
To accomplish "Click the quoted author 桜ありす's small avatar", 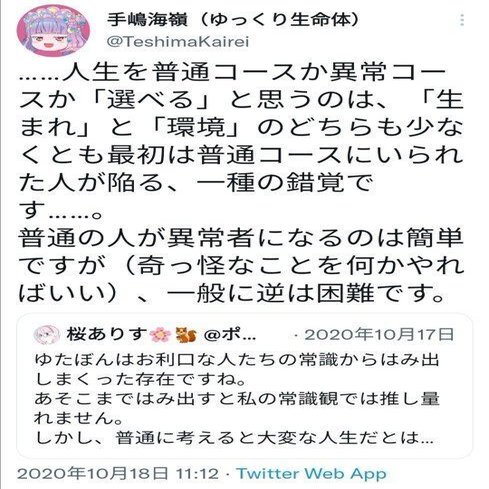I will pos(47,334).
